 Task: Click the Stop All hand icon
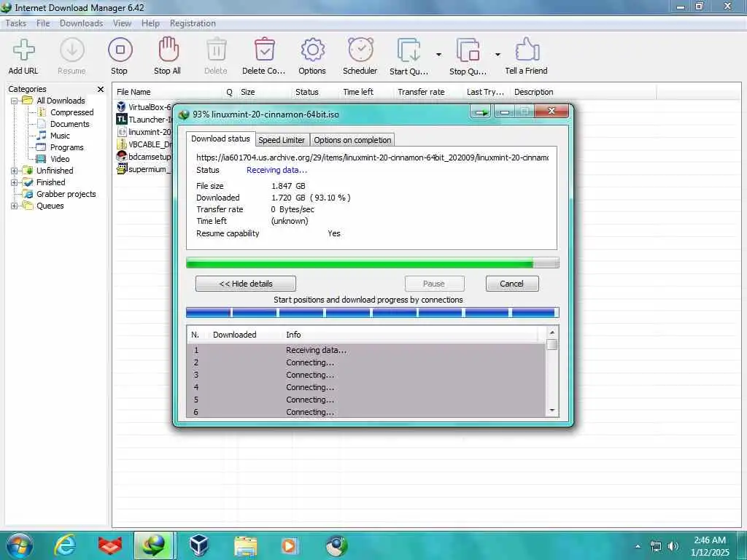pyautogui.click(x=169, y=50)
